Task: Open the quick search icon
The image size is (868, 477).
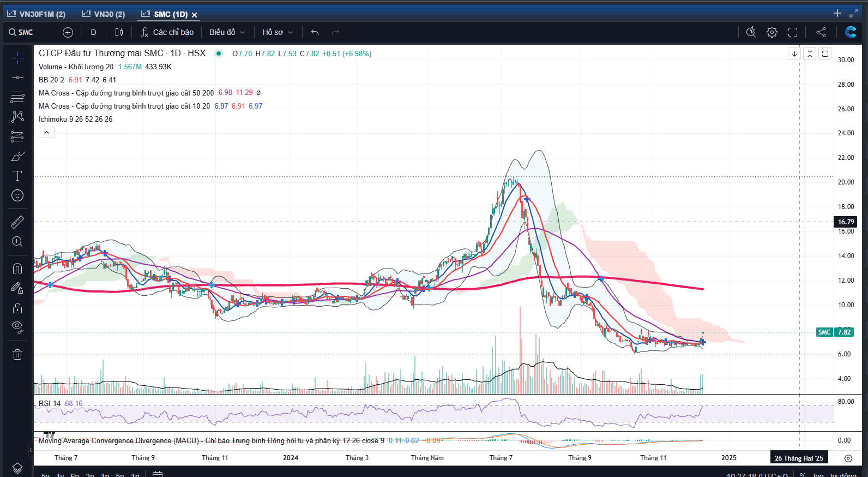Action: coord(751,32)
